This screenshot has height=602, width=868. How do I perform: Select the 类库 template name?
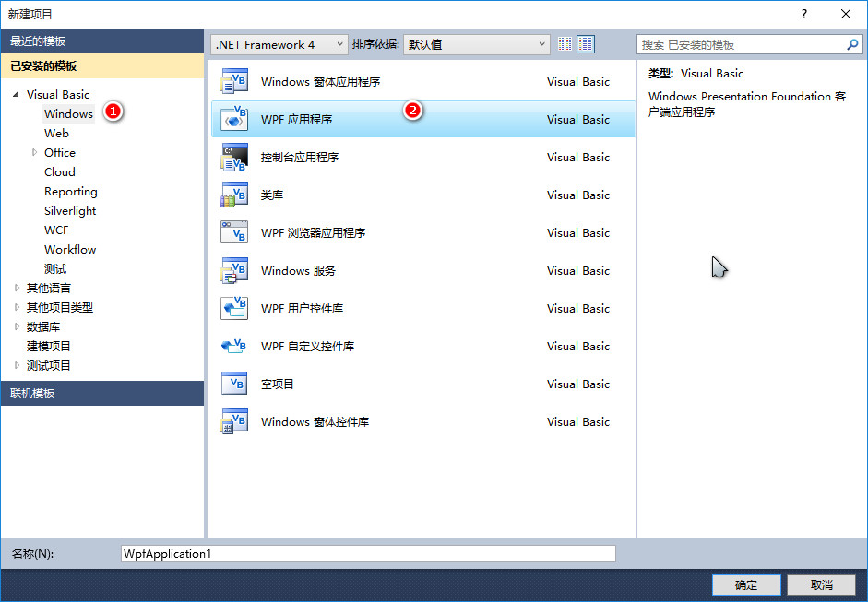pyautogui.click(x=272, y=195)
